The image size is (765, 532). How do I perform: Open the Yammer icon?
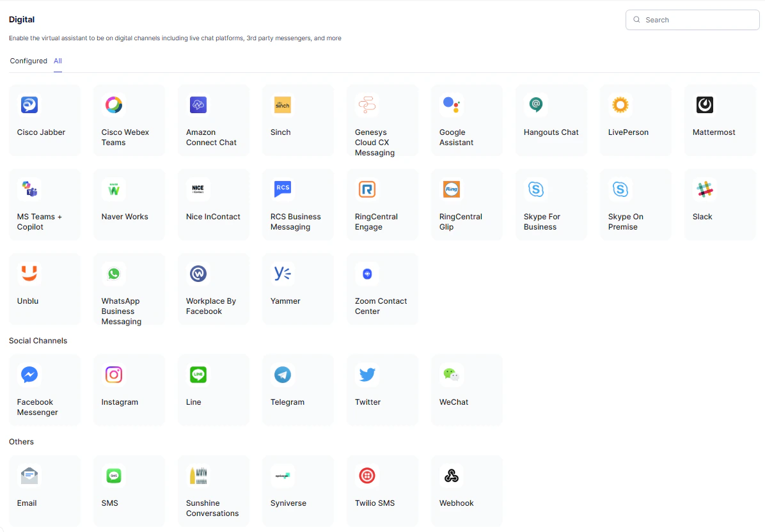tap(283, 274)
